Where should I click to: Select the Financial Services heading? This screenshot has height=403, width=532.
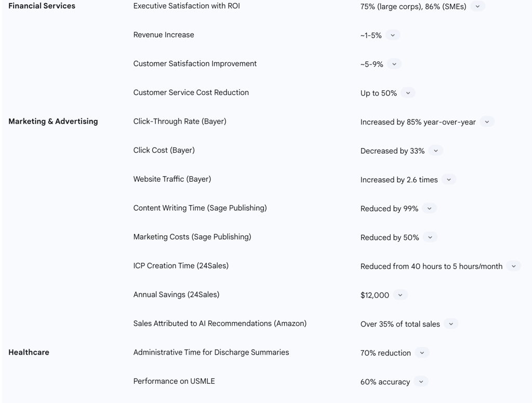click(x=42, y=6)
